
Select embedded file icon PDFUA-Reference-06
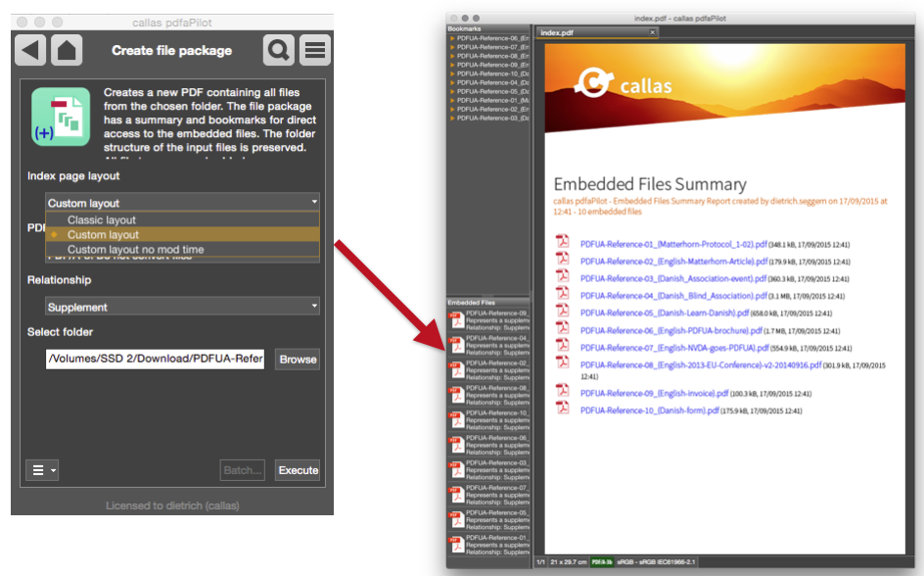(x=457, y=445)
